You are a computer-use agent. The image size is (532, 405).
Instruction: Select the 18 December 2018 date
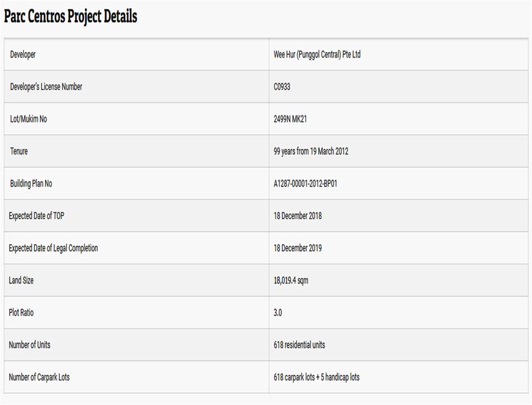[297, 216]
